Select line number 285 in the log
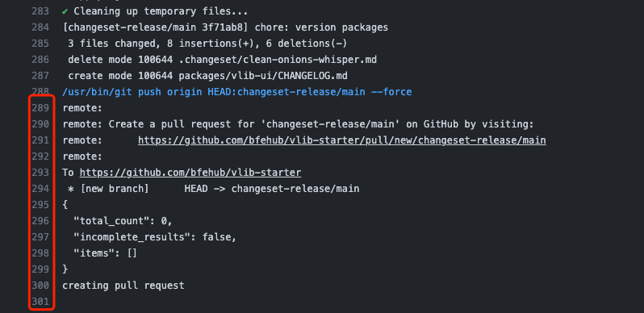 pos(40,44)
